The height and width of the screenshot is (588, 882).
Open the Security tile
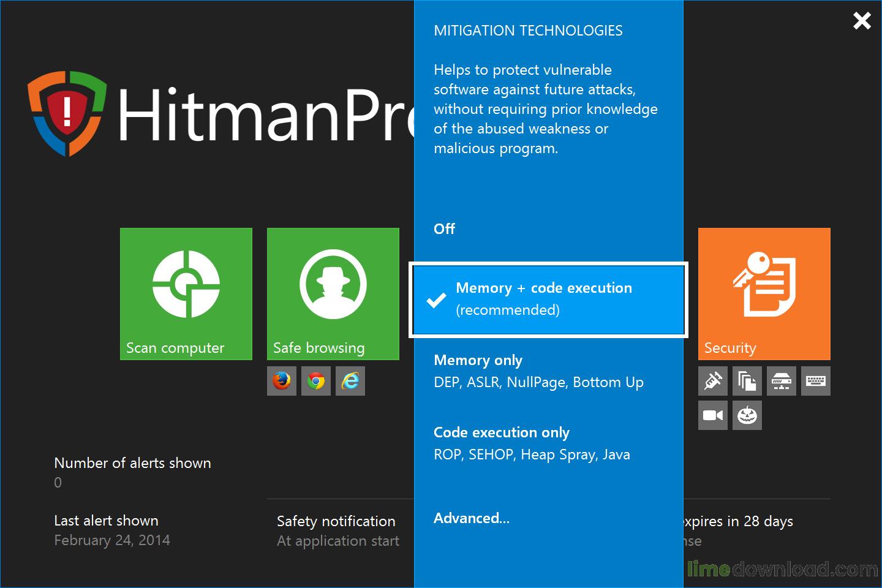point(764,294)
